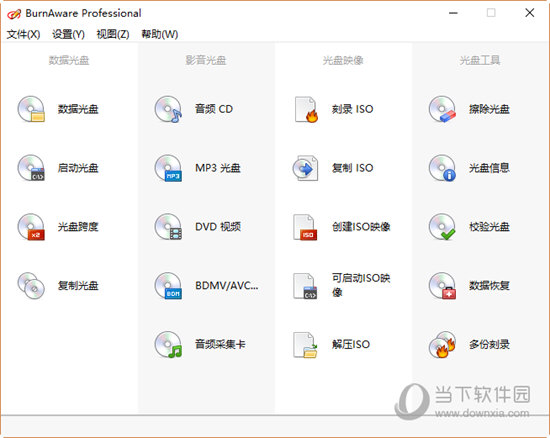
Task: Click the 创建ISO映像 label
Action: tap(361, 227)
